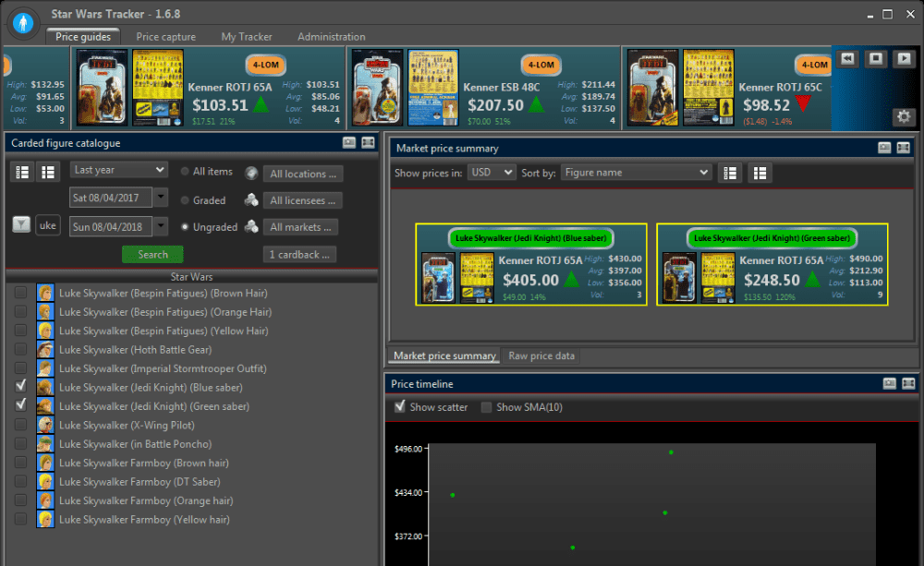The image size is (924, 566).
Task: Uncheck Luke Skywalker (Jedi Knight) (Green saber)
Action: [x=20, y=405]
